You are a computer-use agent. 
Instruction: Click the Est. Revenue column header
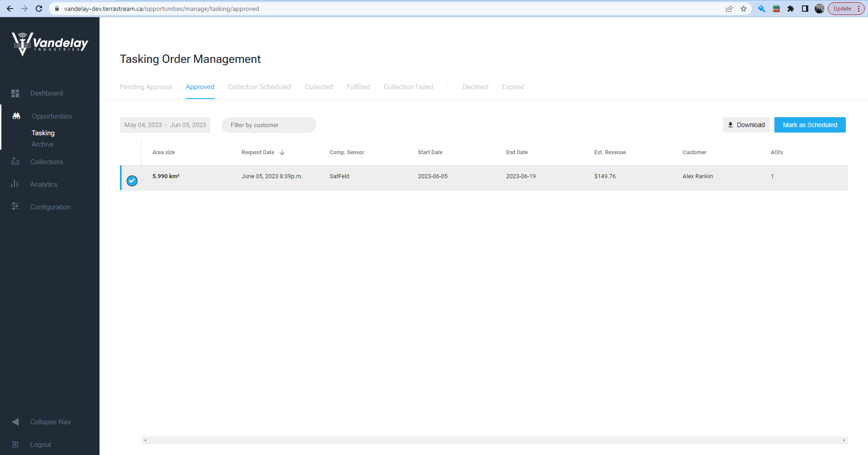click(x=610, y=152)
